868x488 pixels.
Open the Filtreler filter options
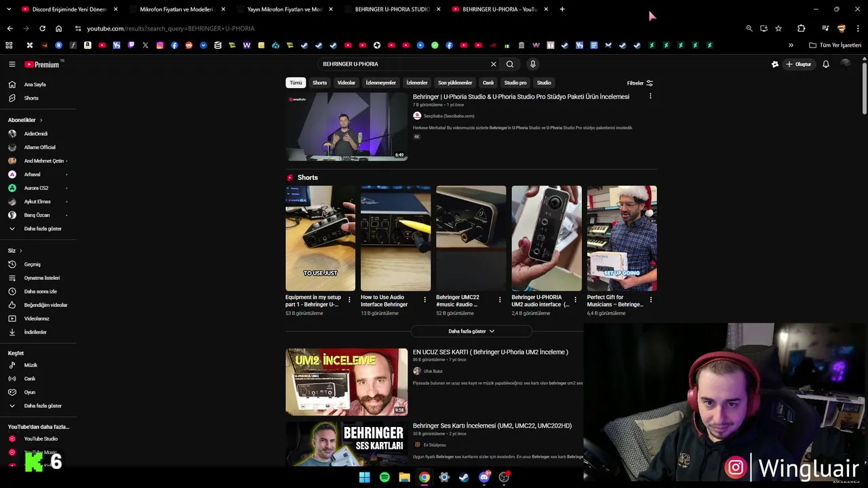[640, 83]
